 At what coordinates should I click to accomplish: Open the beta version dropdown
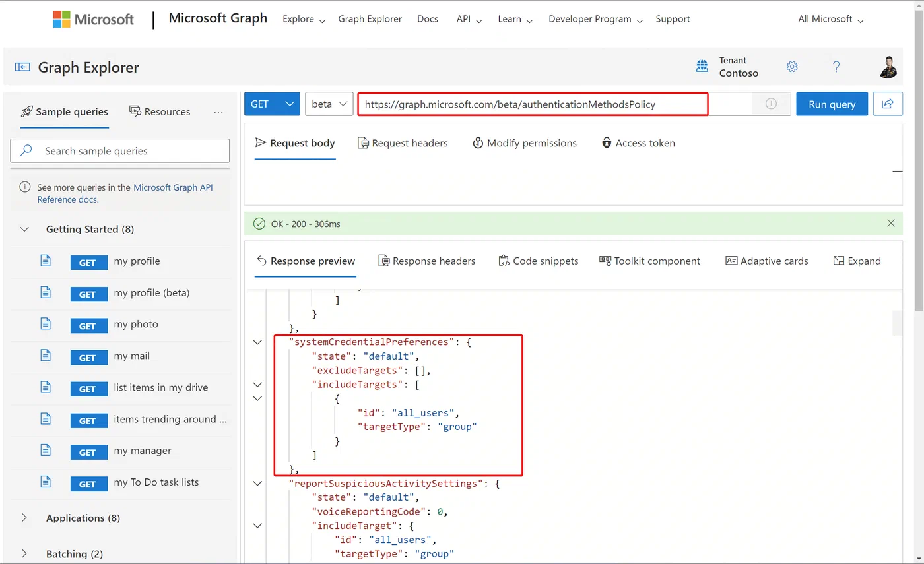pyautogui.click(x=329, y=104)
